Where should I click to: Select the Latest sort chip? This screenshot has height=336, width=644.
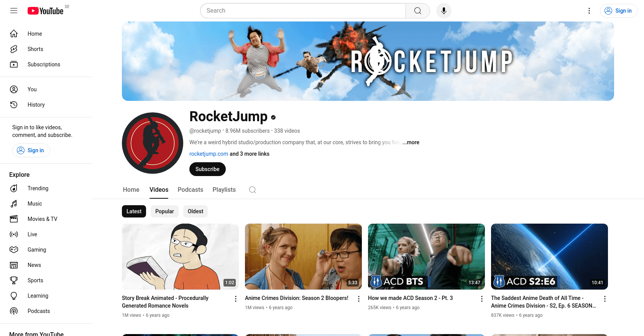[134, 211]
